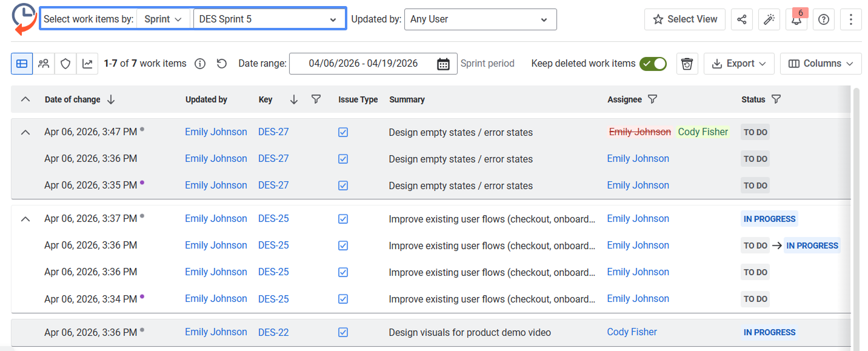Click the calendar icon in date range

click(443, 64)
